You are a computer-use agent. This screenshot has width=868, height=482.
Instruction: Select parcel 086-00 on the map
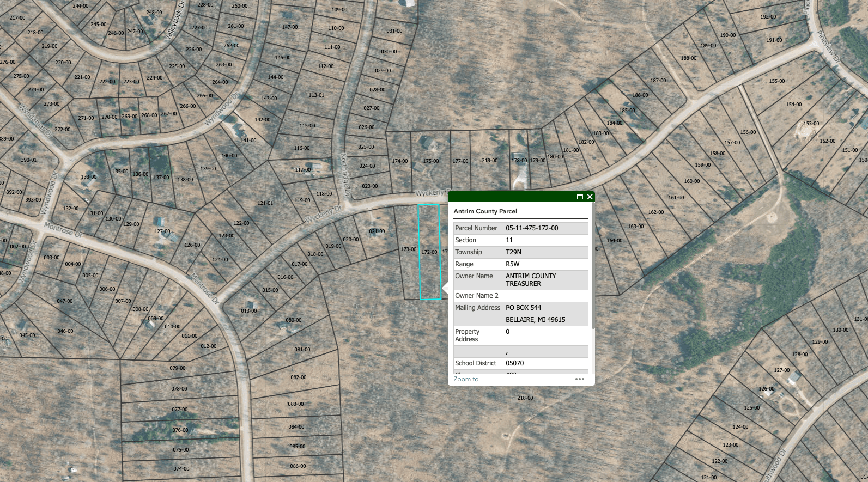coord(298,466)
